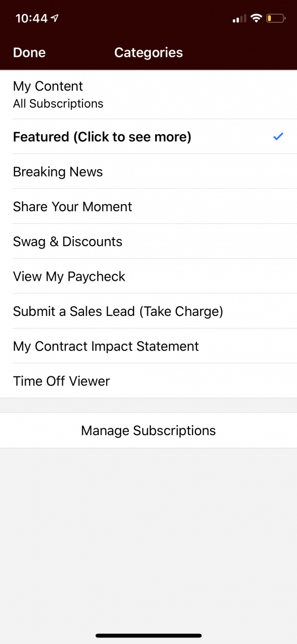
Task: Tap Done to close Categories
Action: click(x=29, y=52)
